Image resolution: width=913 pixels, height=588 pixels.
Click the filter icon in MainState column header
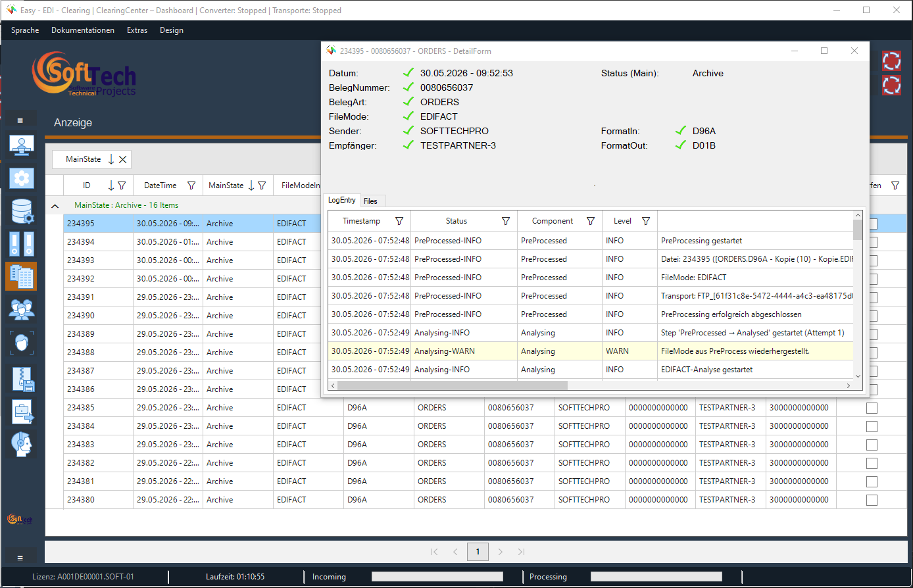[262, 185]
